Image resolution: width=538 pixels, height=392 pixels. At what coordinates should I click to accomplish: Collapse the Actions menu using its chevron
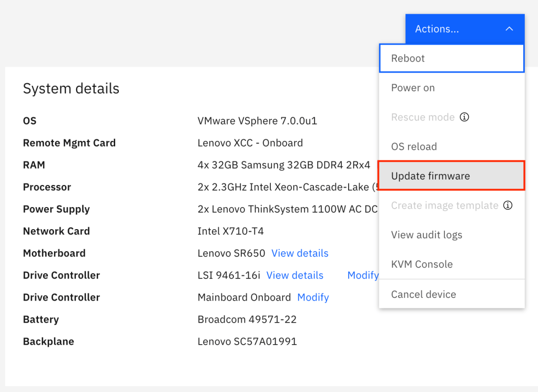click(x=509, y=29)
